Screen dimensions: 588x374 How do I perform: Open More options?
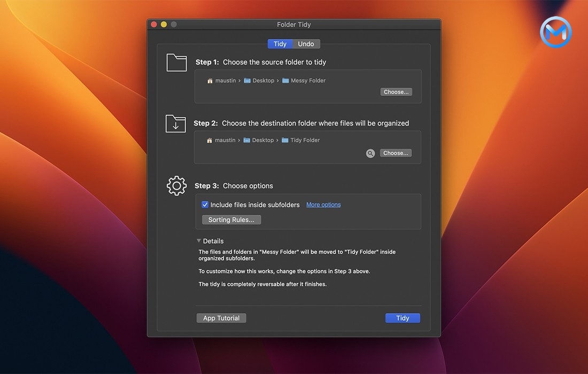[323, 204]
